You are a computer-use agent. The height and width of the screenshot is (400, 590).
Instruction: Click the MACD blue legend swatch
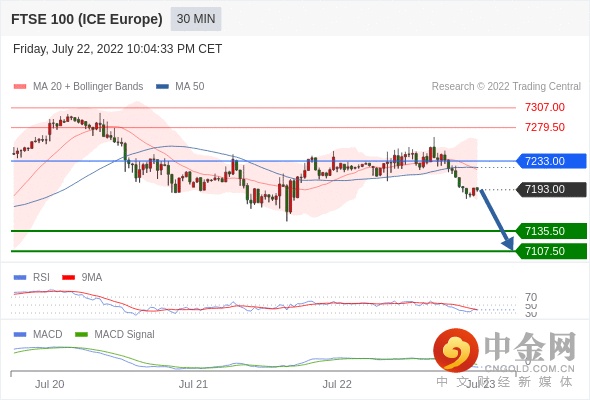click(x=20, y=335)
